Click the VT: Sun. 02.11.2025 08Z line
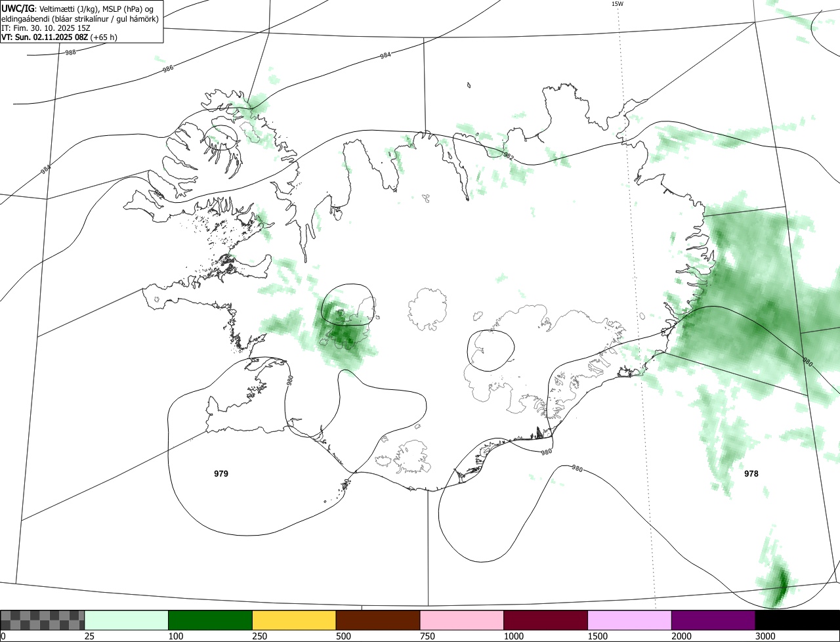Image resolution: width=840 pixels, height=642 pixels. pyautogui.click(x=59, y=37)
